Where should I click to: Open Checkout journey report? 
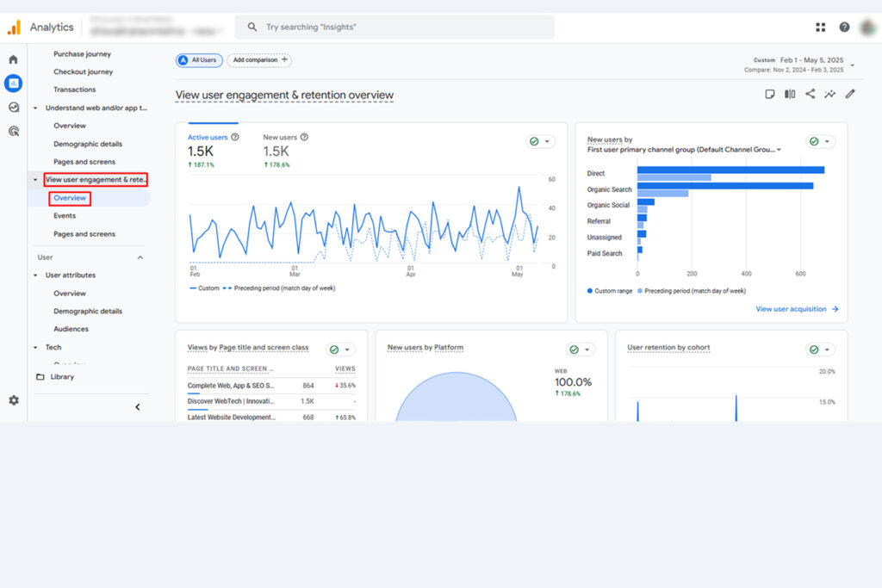click(x=84, y=72)
